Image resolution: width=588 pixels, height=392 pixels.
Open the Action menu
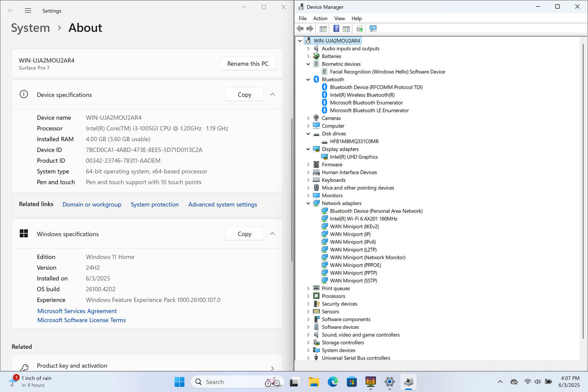click(320, 18)
